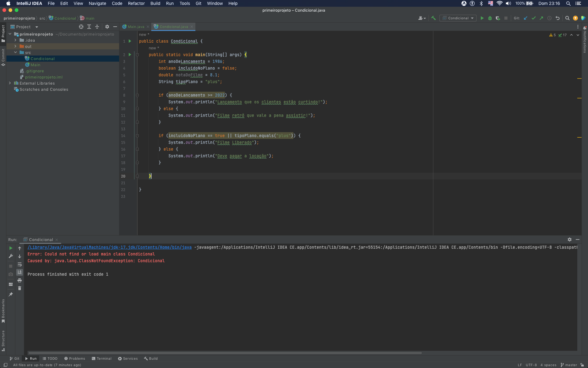
Task: Run the Condicional configuration from toolbar
Action: click(x=482, y=18)
